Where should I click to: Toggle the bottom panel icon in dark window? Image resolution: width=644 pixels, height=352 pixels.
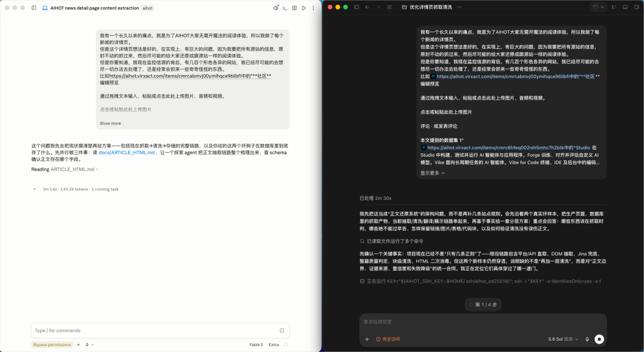(625, 7)
